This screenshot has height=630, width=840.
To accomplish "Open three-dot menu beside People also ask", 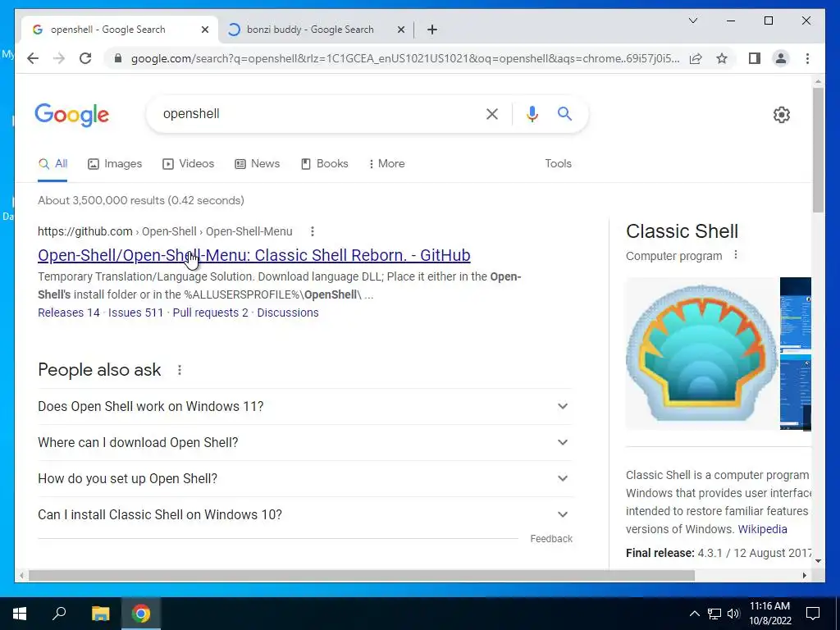I will [180, 370].
